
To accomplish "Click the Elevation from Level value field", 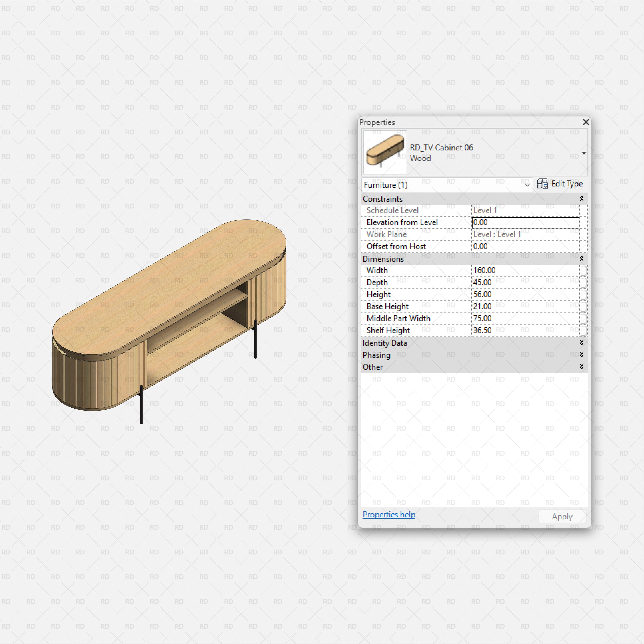I will coord(525,222).
